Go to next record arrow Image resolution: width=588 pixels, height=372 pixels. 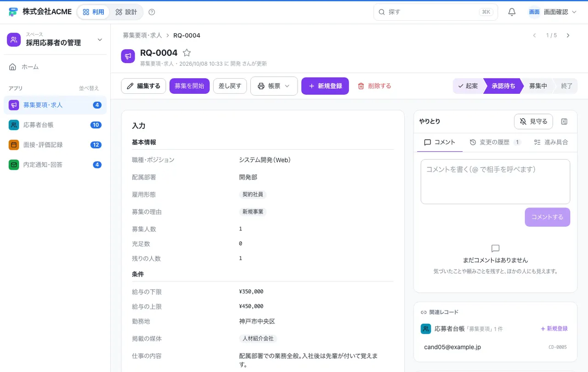point(568,35)
